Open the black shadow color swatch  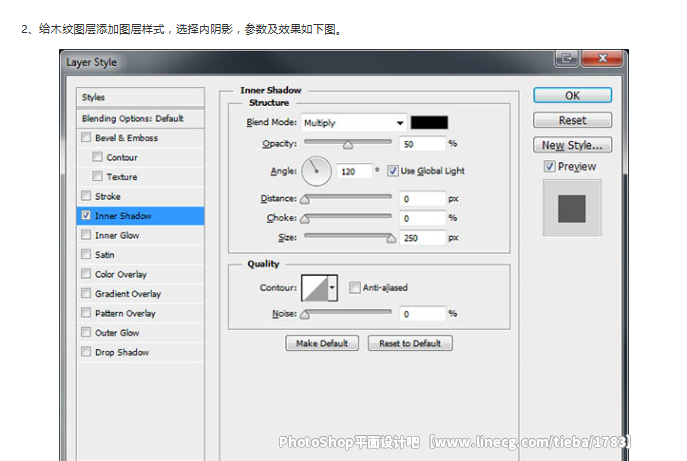(429, 123)
